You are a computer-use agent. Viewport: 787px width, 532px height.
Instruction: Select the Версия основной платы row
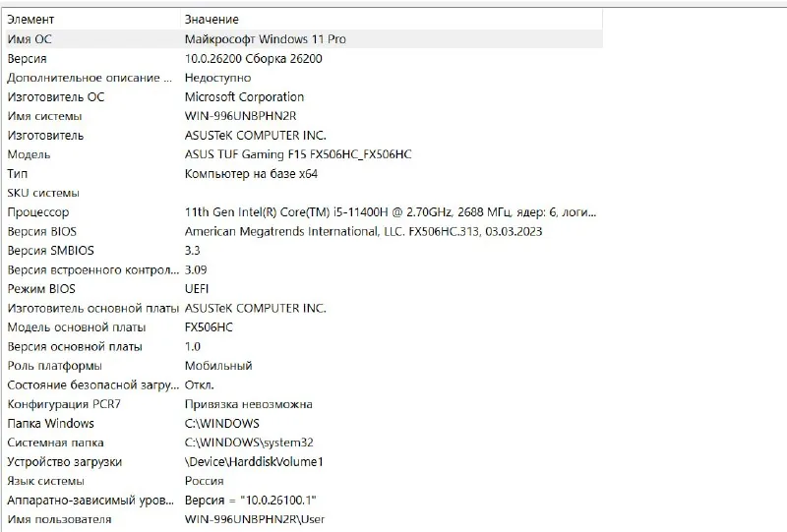[x=75, y=347]
